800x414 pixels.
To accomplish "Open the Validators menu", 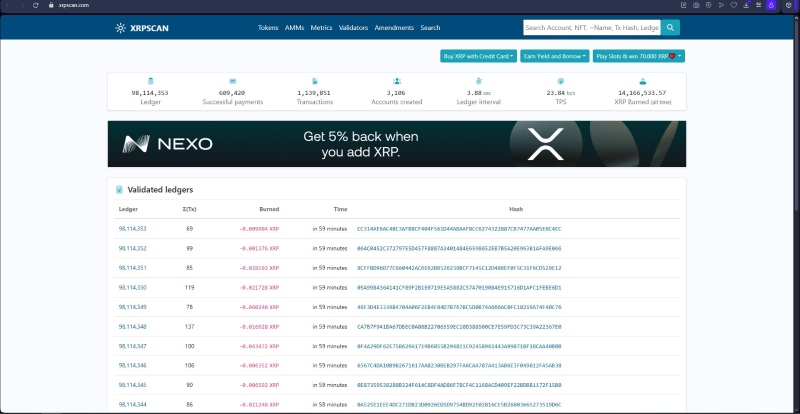I will coord(353,28).
